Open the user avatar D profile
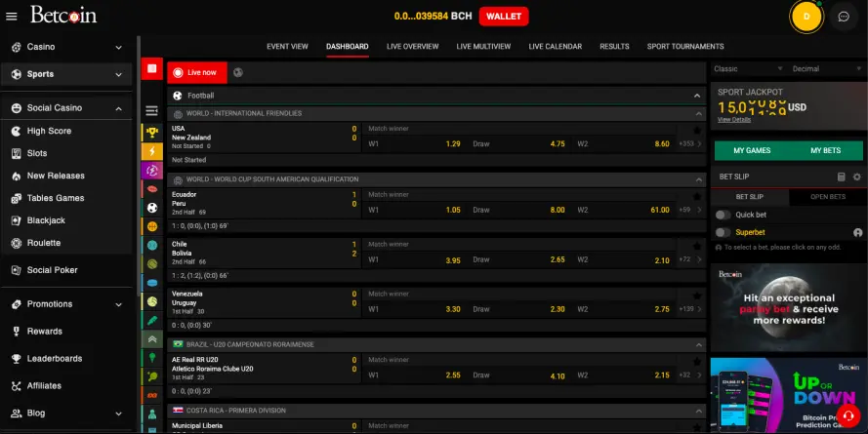The image size is (868, 434). [x=806, y=17]
